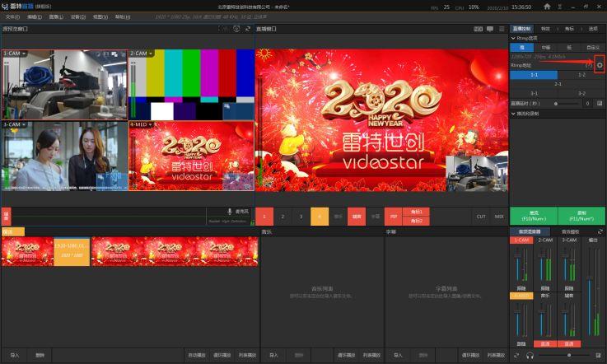Screen dimensions: 607x364
Task: Select the audio mixer tab
Action: click(530, 231)
